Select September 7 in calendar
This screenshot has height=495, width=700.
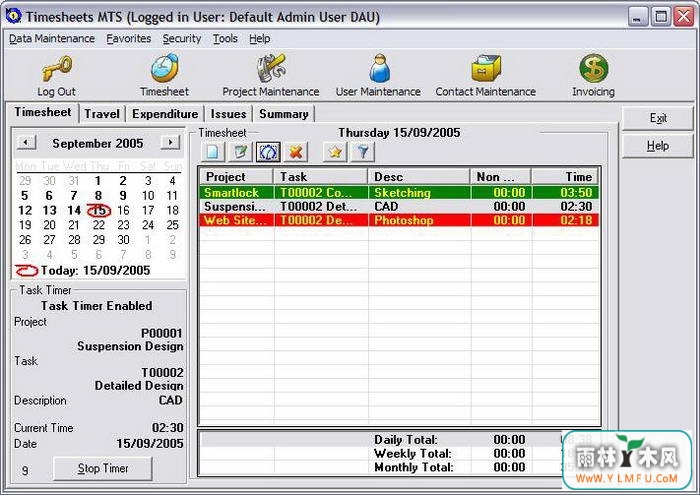click(x=74, y=196)
